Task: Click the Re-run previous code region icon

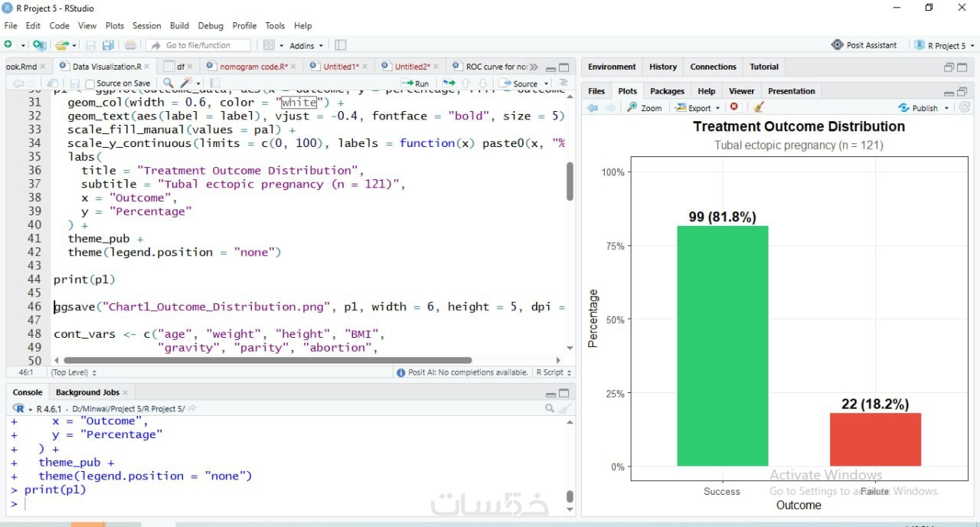Action: click(449, 83)
